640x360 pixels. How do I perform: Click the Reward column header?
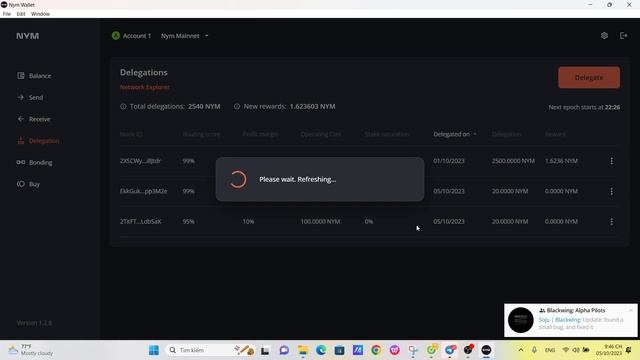pos(555,134)
